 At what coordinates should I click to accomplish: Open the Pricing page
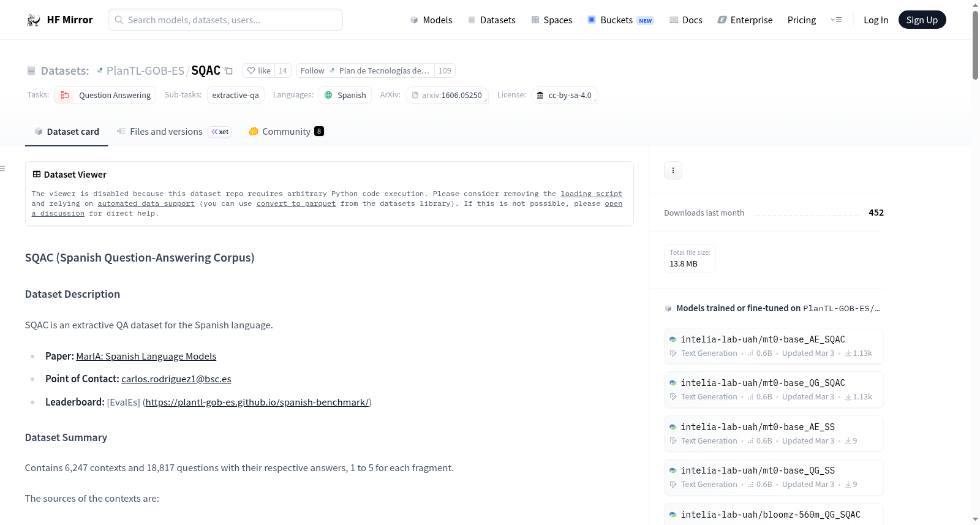pyautogui.click(x=802, y=20)
